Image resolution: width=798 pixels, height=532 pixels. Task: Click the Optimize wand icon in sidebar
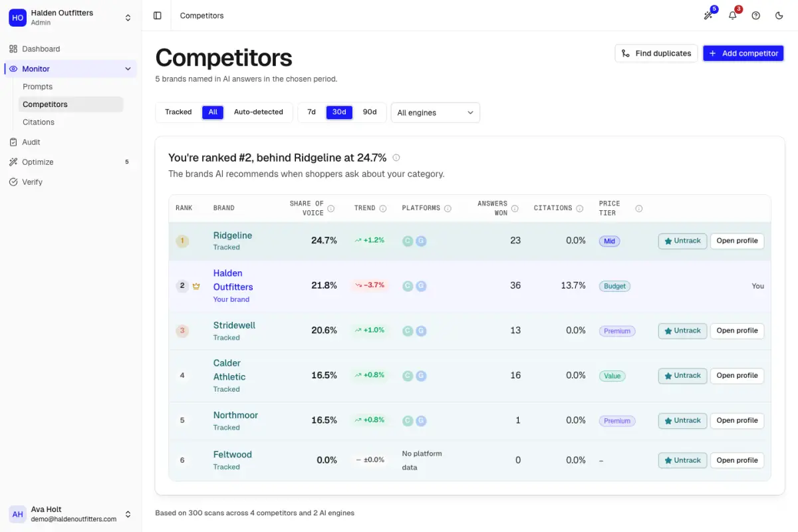point(13,162)
